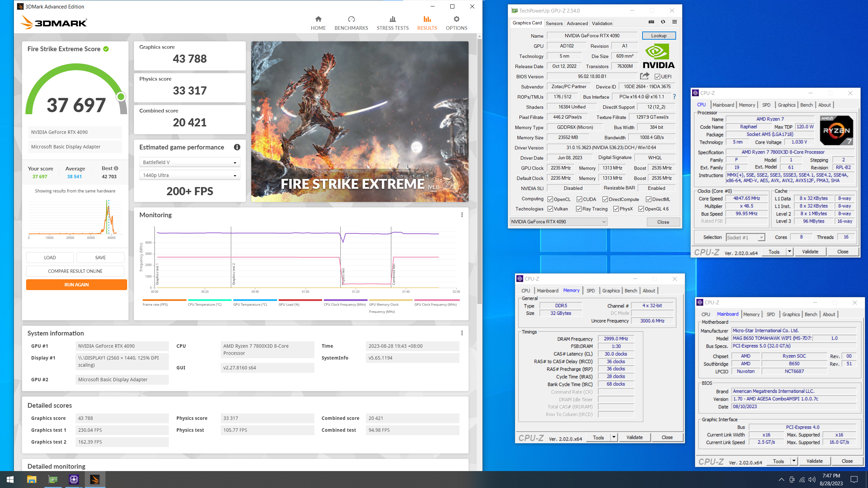Open the Bench tab in the CPU-Z CPU window
Image resolution: width=868 pixels, height=488 pixels.
click(x=807, y=105)
